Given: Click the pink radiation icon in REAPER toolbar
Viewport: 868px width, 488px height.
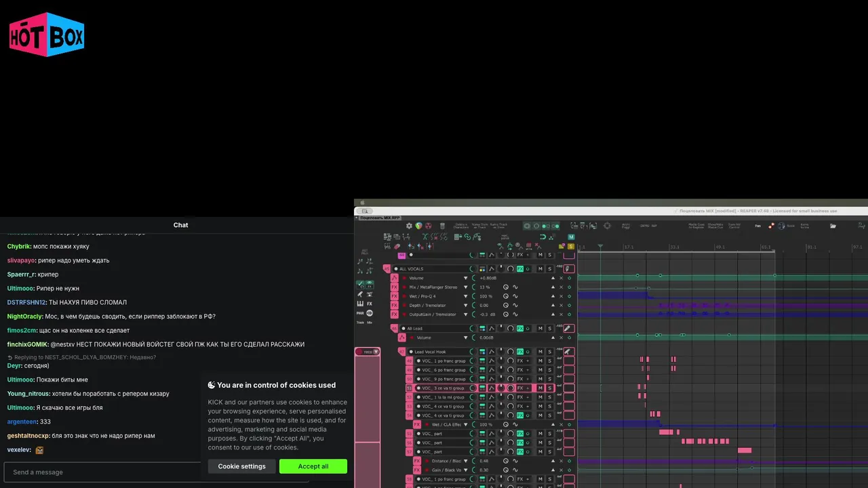Looking at the screenshot, I should click(429, 226).
